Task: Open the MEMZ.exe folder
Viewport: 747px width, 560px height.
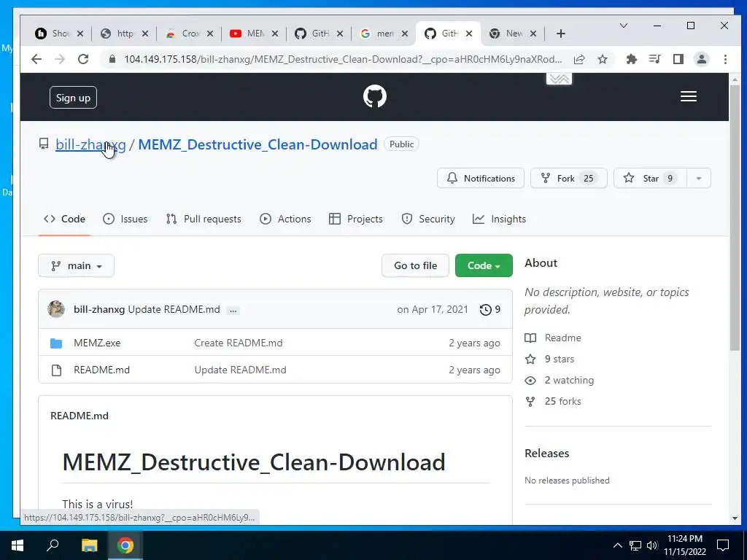Action: coord(97,343)
